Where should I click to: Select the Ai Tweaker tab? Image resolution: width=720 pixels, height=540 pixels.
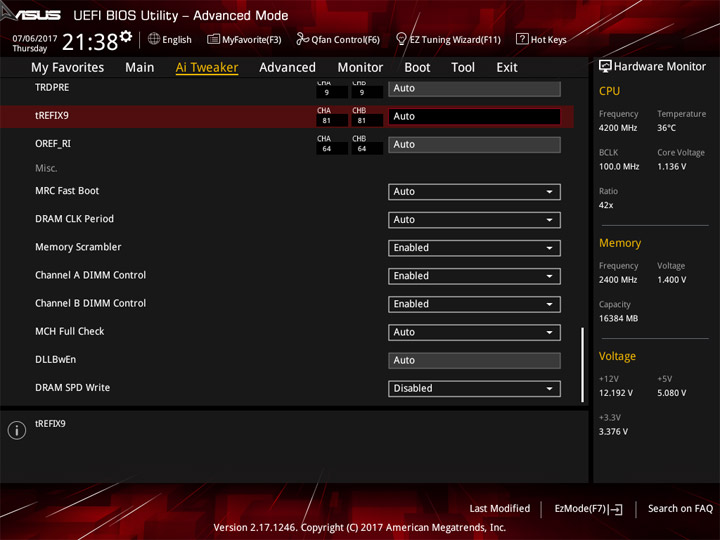207,68
